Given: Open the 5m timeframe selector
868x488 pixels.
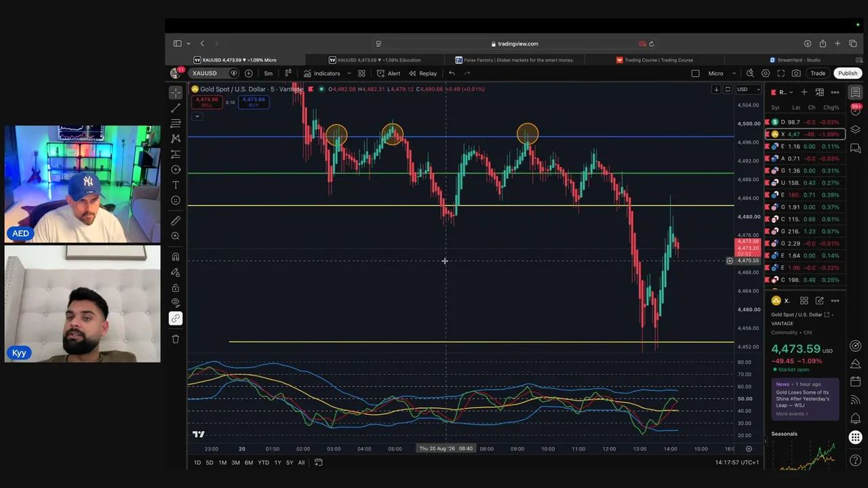Looking at the screenshot, I should pos(269,73).
